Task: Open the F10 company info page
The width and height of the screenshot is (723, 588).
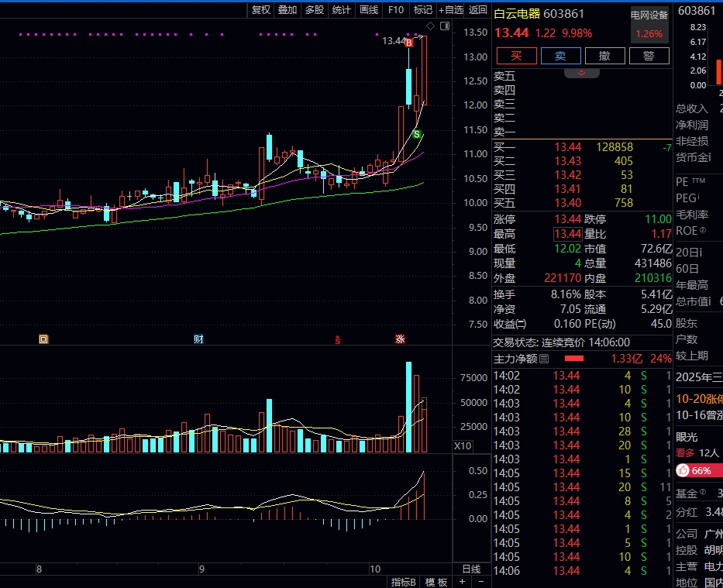Action: (396, 9)
